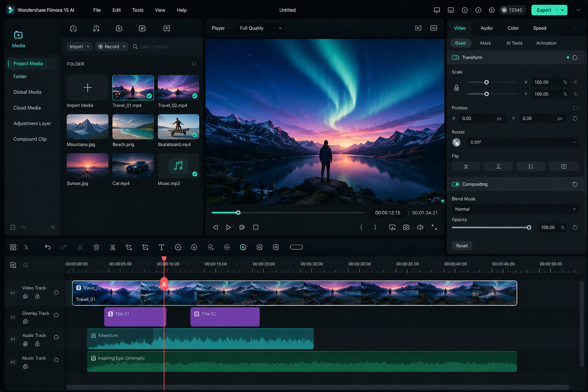Click the expand icon beside FOLDER heading

click(194, 64)
